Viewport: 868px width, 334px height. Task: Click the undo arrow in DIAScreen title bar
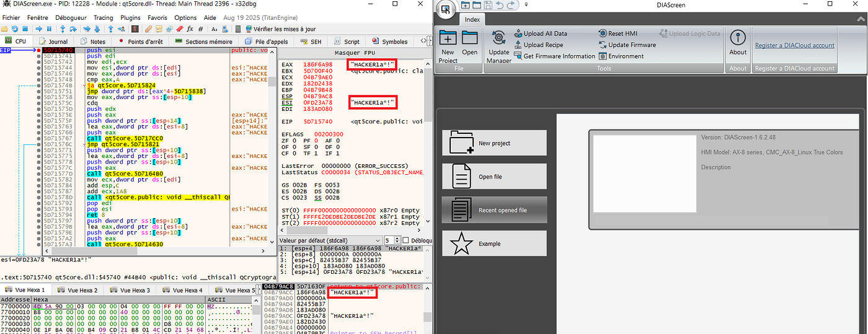pyautogui.click(x=500, y=5)
